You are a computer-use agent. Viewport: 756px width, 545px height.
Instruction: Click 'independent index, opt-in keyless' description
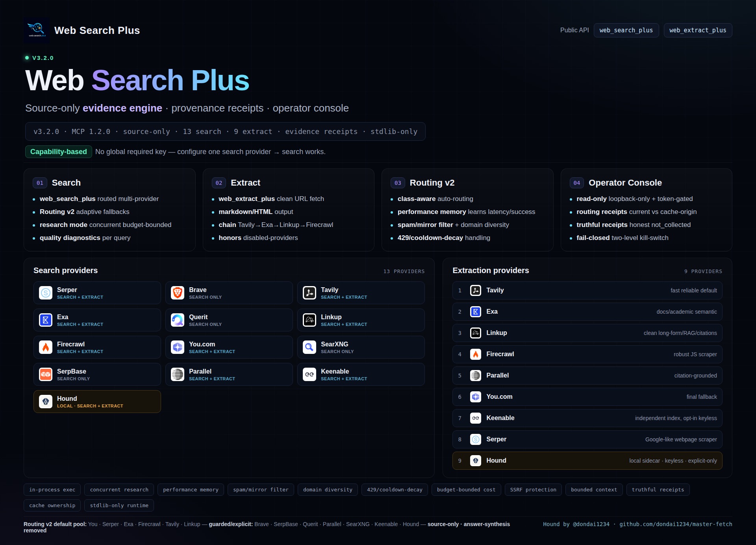click(x=676, y=418)
